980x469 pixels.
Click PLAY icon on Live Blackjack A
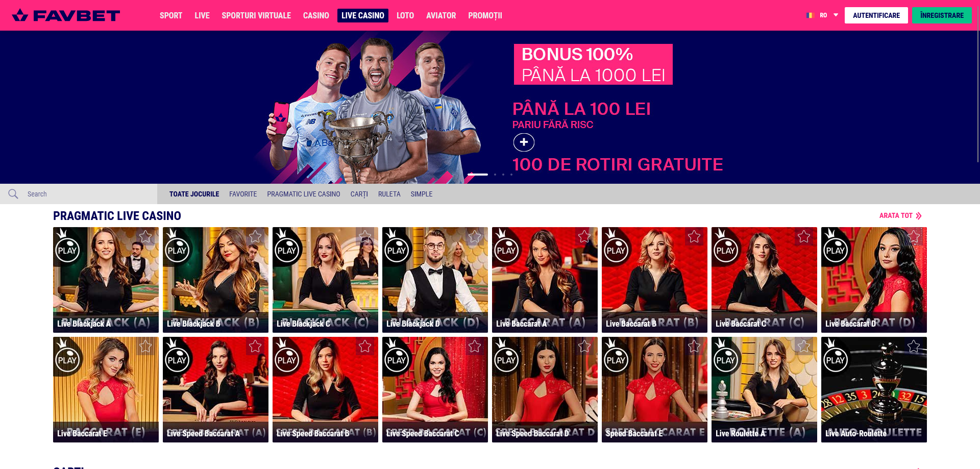click(x=67, y=250)
